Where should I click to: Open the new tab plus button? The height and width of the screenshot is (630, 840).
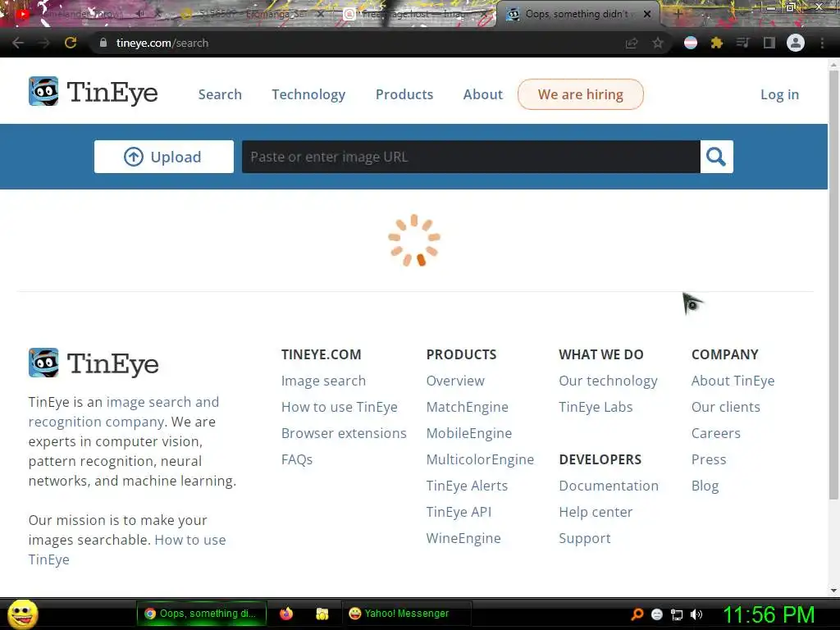coord(678,15)
